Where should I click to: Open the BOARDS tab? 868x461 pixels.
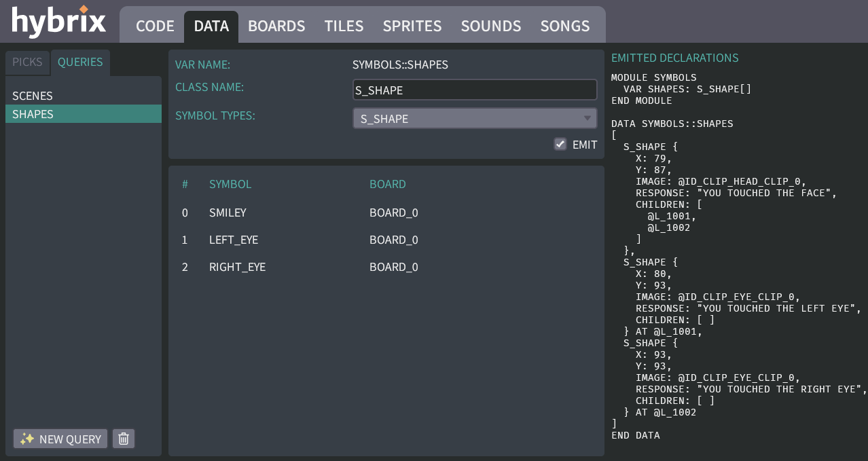276,26
